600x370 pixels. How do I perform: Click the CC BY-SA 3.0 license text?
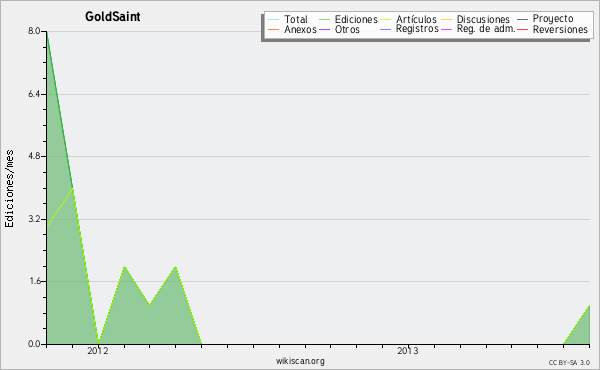pyautogui.click(x=569, y=363)
